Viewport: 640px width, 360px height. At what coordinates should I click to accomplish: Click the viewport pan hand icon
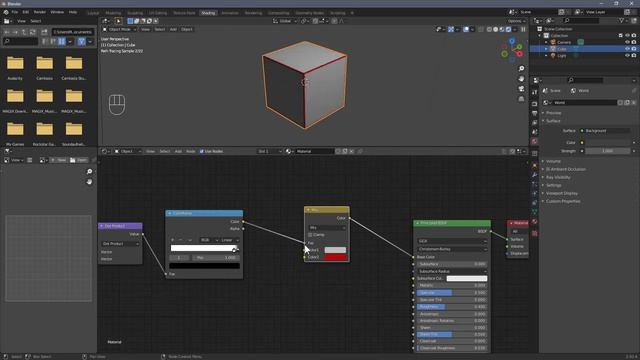pos(521,79)
